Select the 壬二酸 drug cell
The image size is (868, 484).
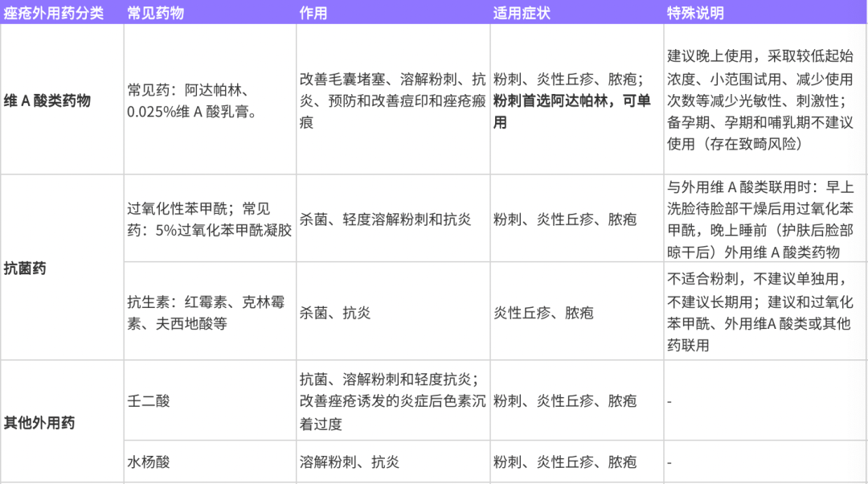pyautogui.click(x=149, y=400)
